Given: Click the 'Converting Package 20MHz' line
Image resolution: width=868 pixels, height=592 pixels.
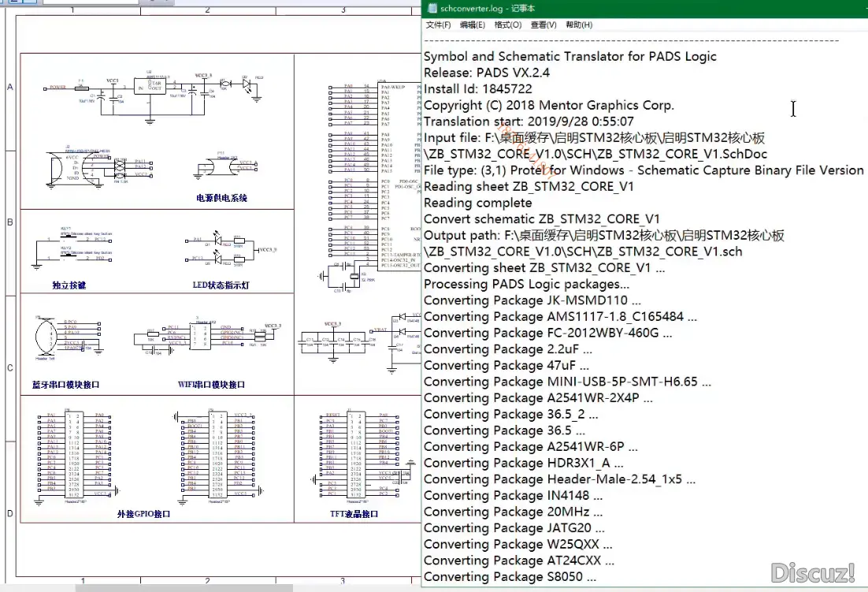Looking at the screenshot, I should click(x=514, y=512).
